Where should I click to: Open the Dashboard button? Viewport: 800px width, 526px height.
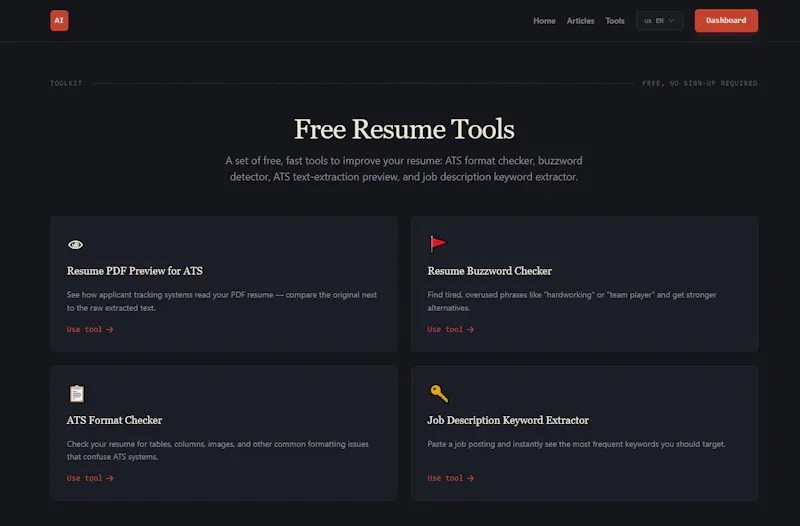tap(726, 20)
